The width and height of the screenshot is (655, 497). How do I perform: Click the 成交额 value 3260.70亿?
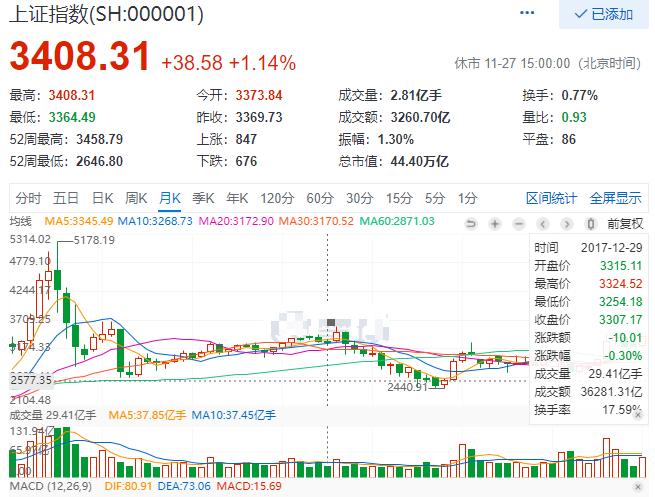coord(421,117)
